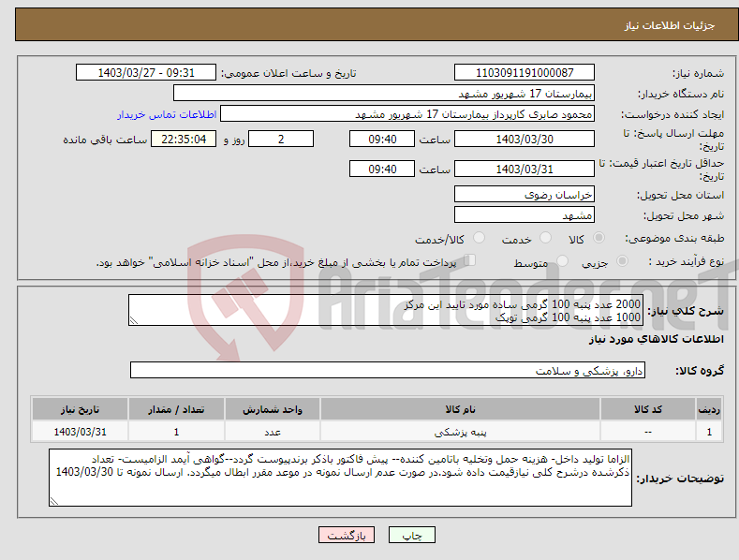
Task: Click the response deadline time 09:40 field
Action: 382,139
